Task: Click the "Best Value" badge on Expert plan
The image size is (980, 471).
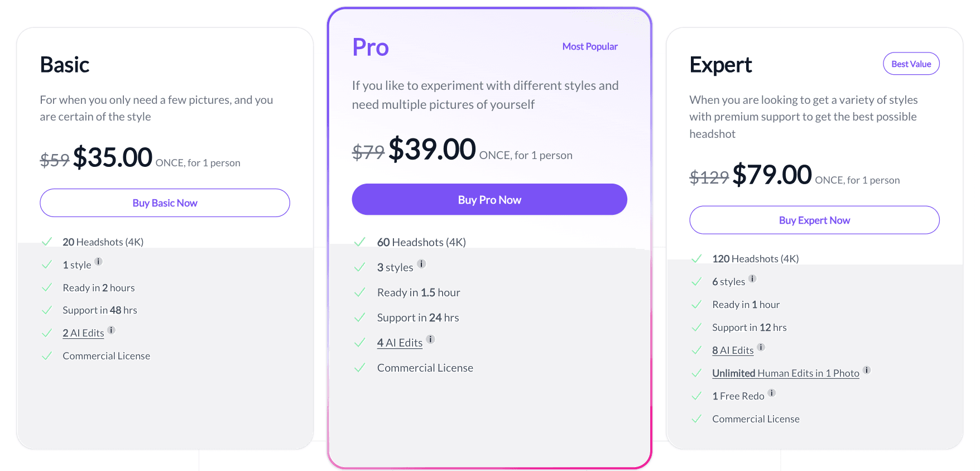Action: click(x=911, y=64)
